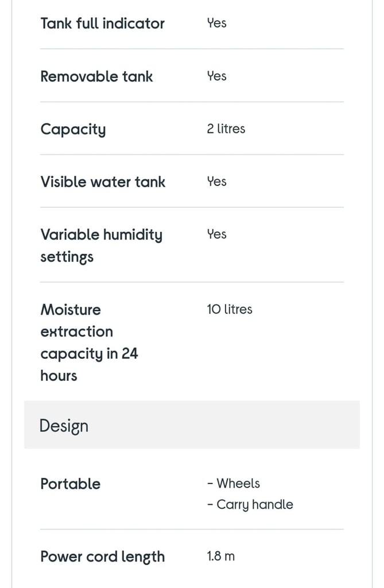Click the word hours in extraction label
The image size is (384, 588).
click(x=59, y=376)
